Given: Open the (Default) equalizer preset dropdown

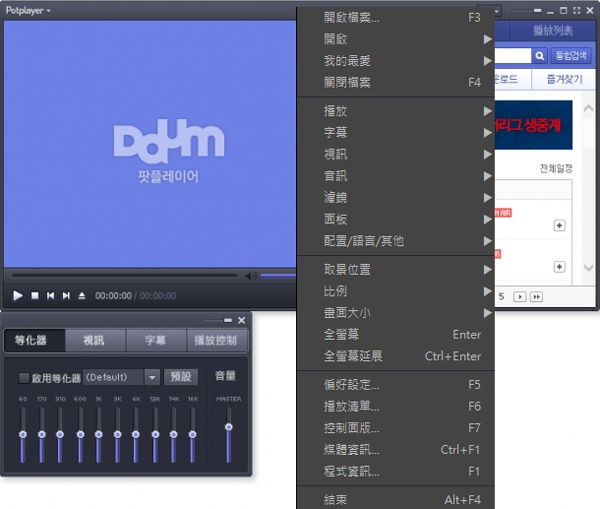Looking at the screenshot, I should 152,378.
